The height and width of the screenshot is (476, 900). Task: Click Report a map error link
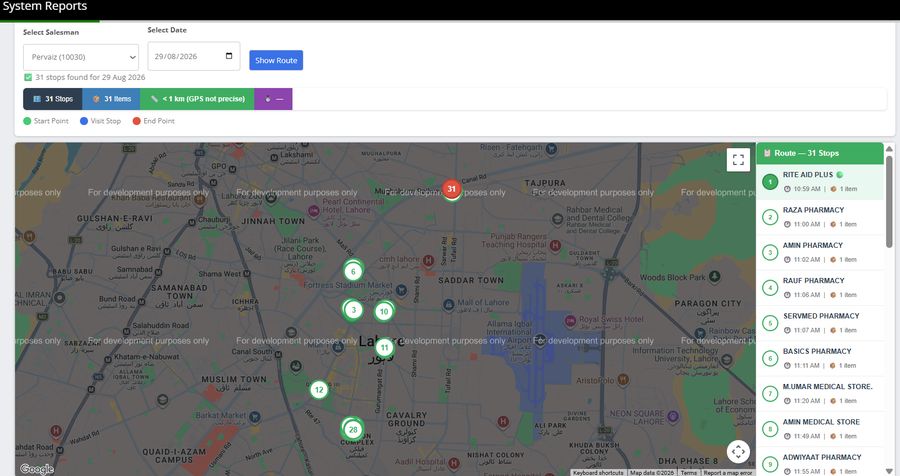(728, 473)
